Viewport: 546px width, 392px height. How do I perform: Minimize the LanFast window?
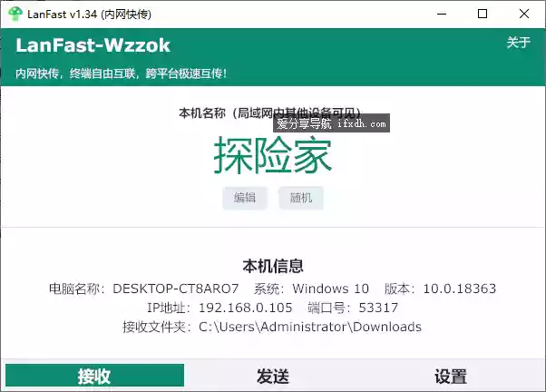tap(442, 14)
